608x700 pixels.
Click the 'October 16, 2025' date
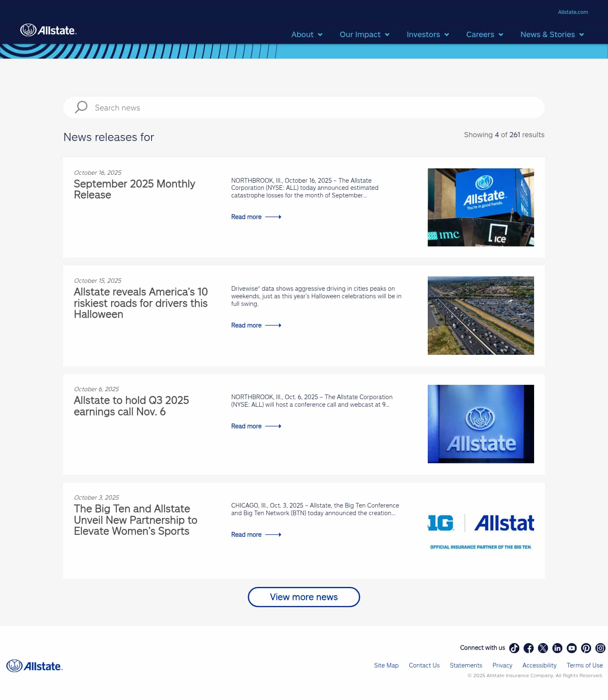[x=98, y=173]
